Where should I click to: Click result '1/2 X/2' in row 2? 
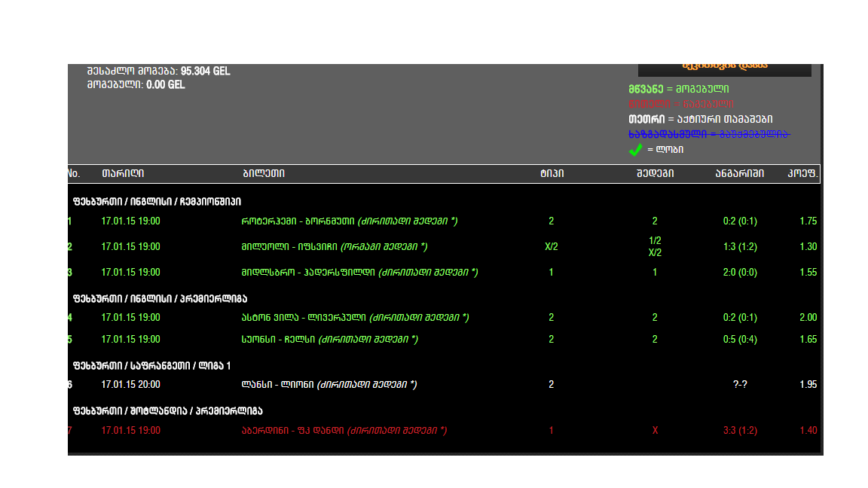[x=655, y=247]
